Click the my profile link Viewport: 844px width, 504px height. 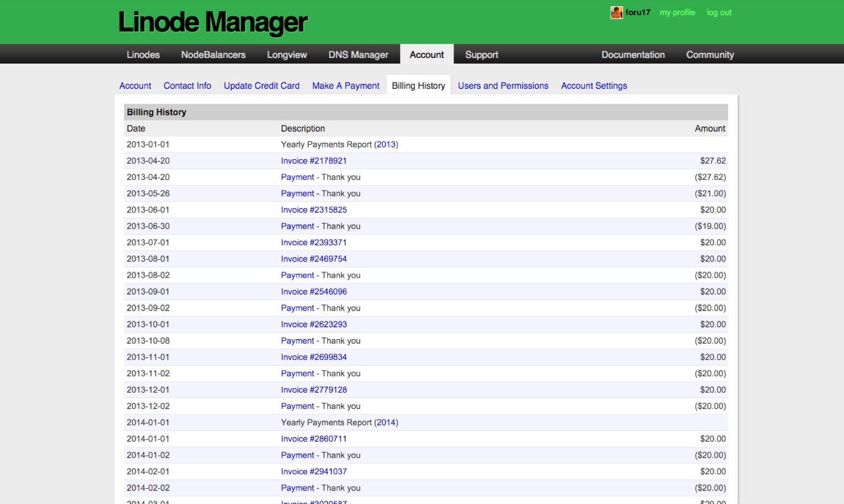pos(677,12)
